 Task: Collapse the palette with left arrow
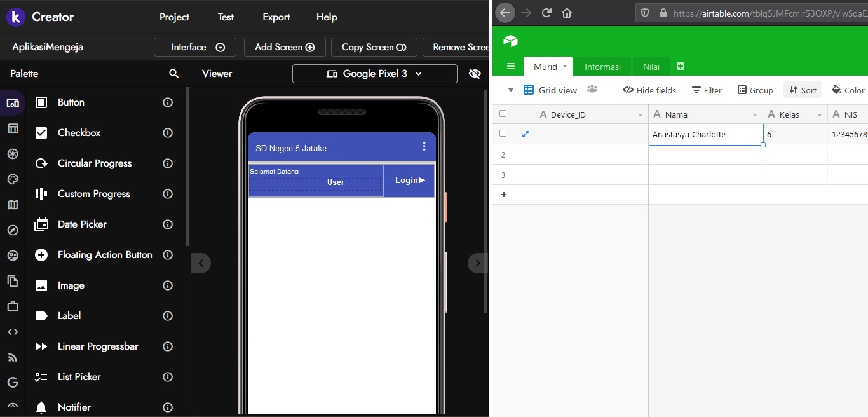tap(201, 263)
